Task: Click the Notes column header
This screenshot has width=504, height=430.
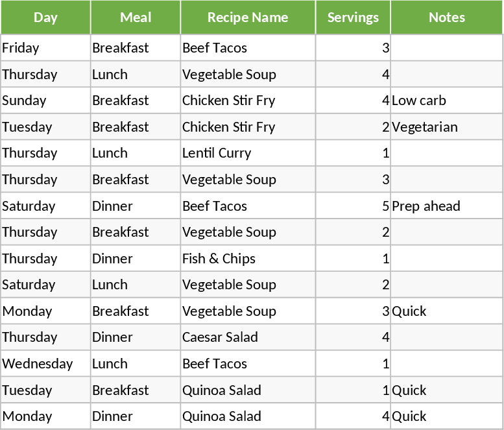Action: click(446, 18)
